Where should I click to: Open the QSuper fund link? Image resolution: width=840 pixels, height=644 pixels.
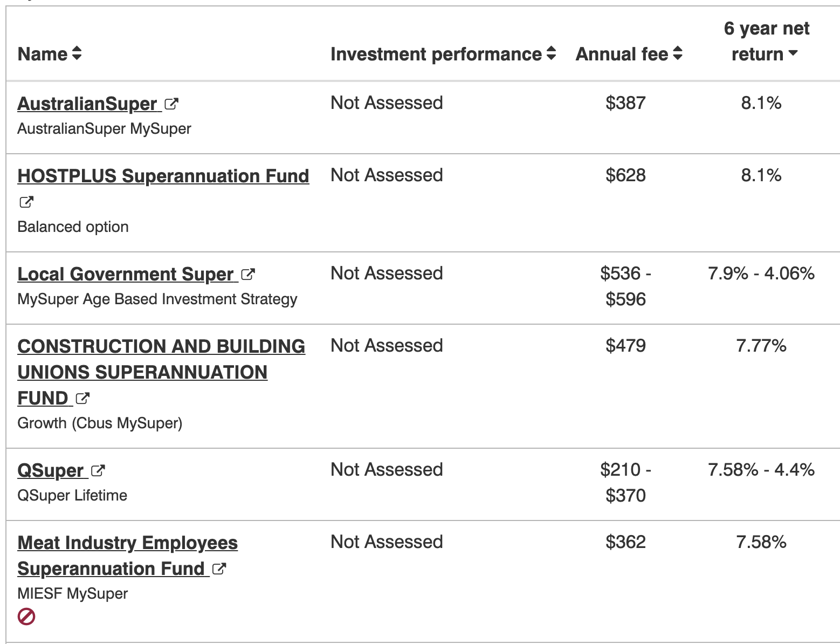(x=51, y=470)
